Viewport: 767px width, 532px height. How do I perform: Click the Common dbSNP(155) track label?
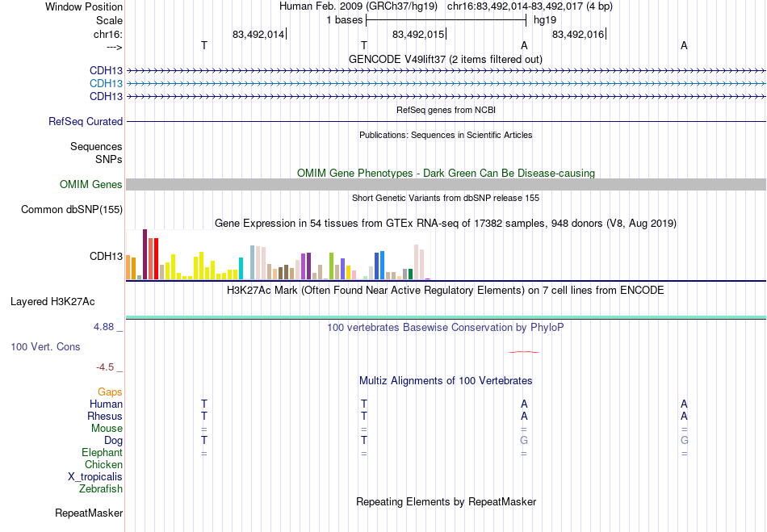point(71,209)
